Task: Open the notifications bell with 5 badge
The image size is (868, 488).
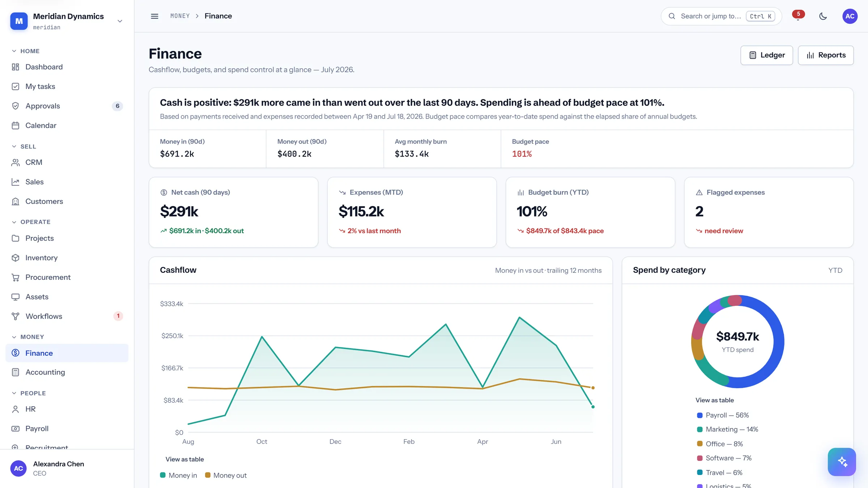Action: [x=798, y=16]
